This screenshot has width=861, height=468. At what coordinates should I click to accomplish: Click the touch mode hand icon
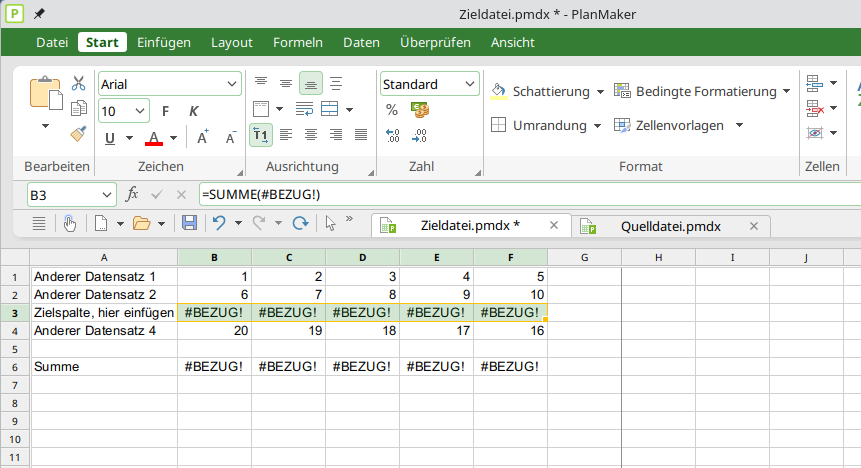click(x=70, y=224)
